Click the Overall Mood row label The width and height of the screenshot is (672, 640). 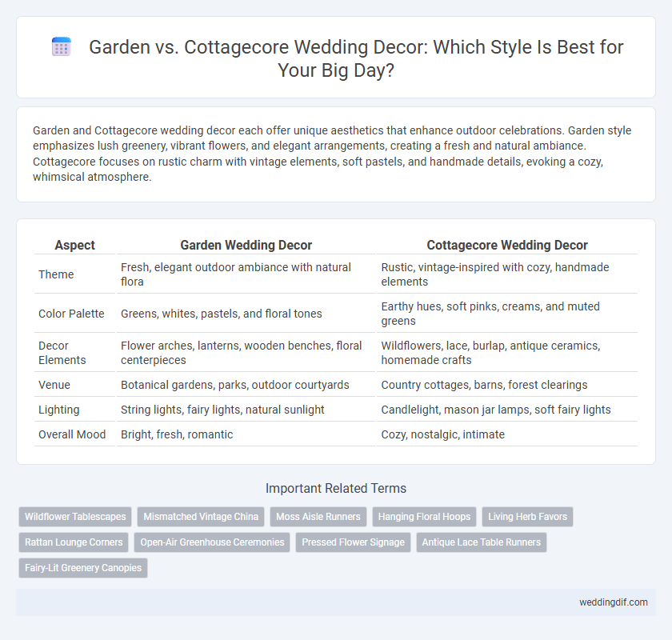pos(72,434)
